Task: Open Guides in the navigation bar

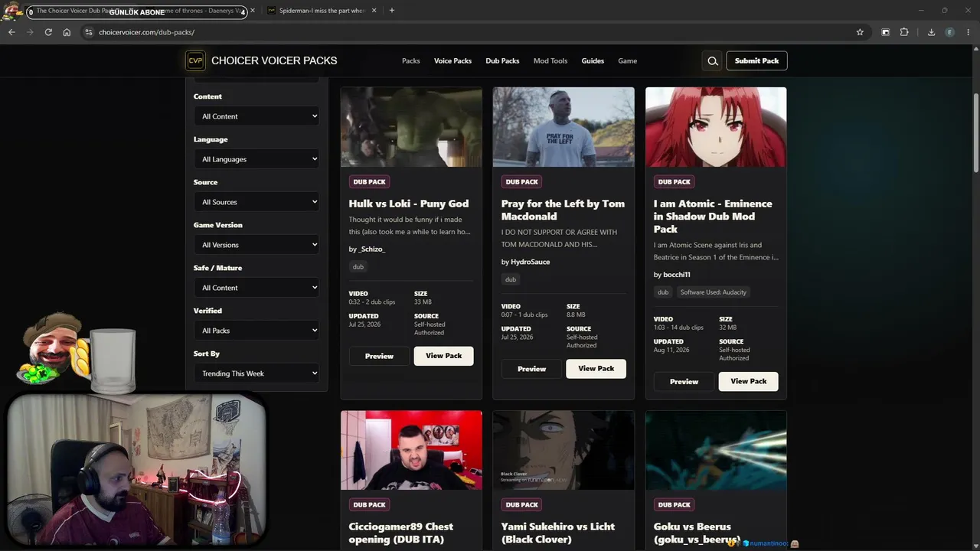Action: (x=593, y=61)
